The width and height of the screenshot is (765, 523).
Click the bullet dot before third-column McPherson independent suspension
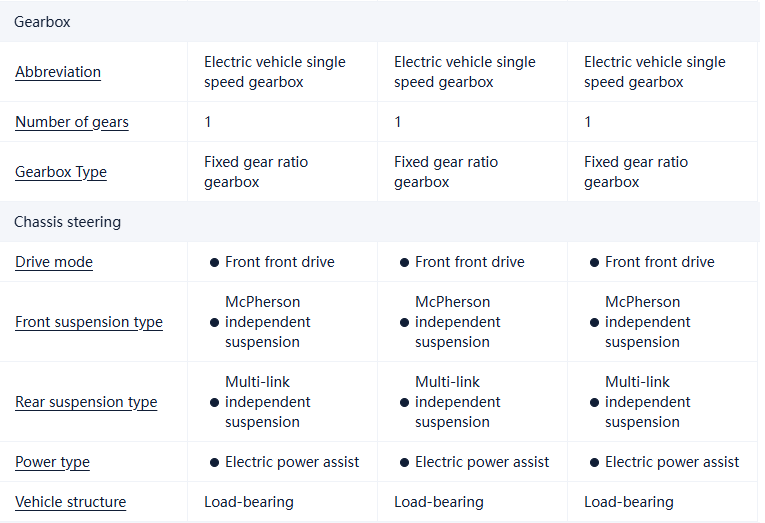[x=594, y=323]
